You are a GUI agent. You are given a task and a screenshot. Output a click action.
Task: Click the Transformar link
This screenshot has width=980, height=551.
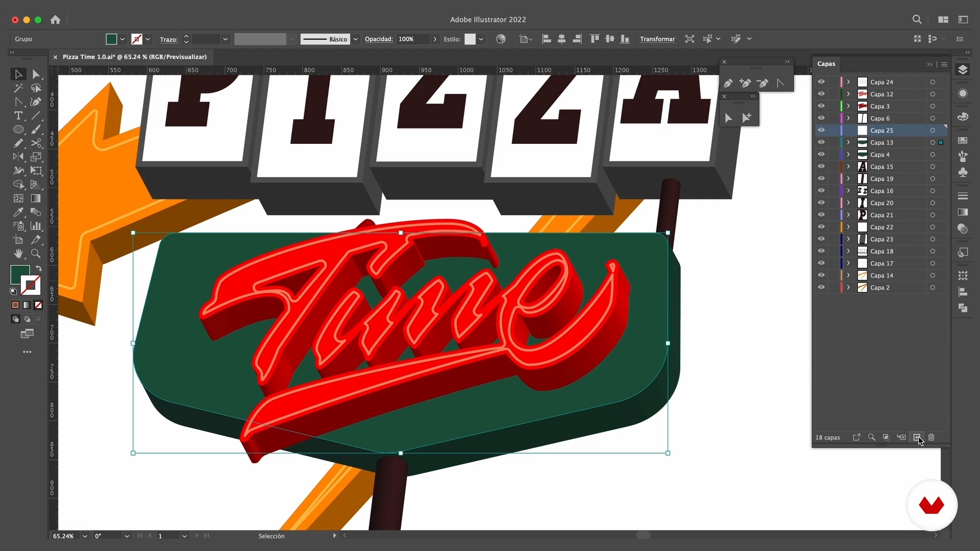pyautogui.click(x=657, y=39)
